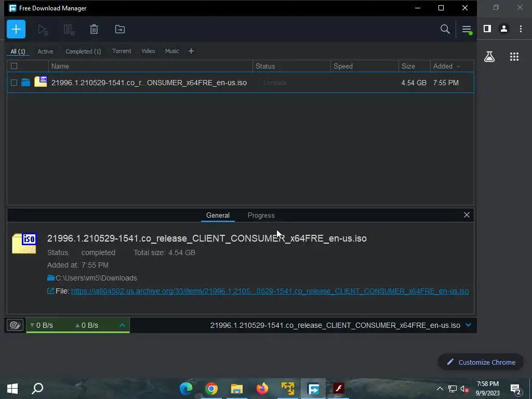The image size is (532, 399).
Task: Switch to Torrent filter
Action: tap(122, 51)
